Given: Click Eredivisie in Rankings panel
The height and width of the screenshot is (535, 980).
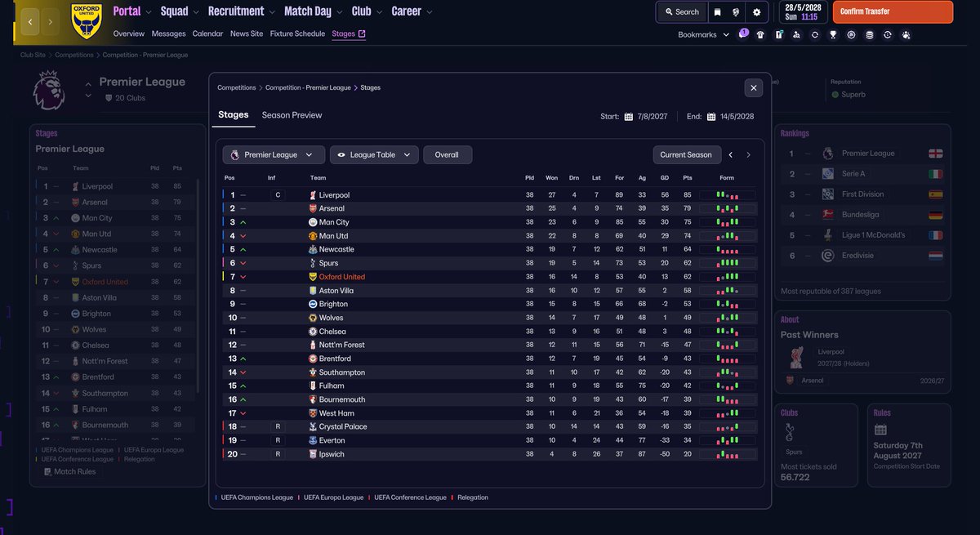Looking at the screenshot, I should point(858,256).
